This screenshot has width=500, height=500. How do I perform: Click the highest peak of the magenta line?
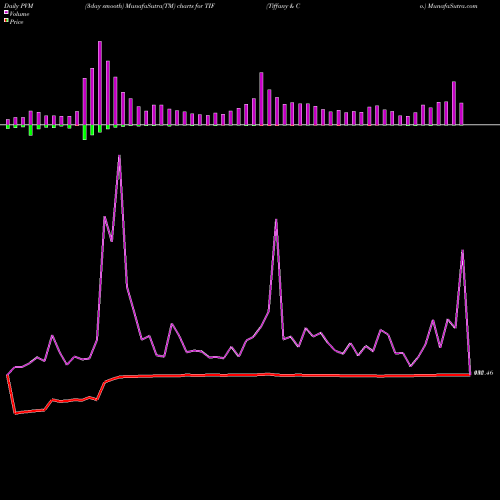pyautogui.click(x=119, y=156)
